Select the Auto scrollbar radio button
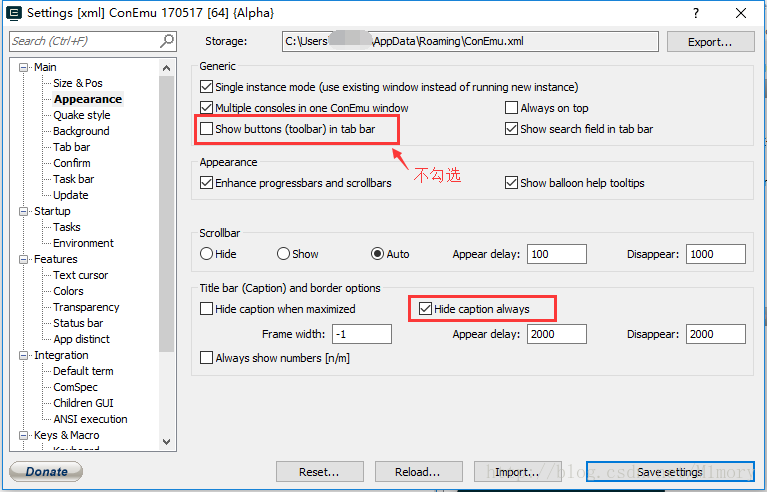 pyautogui.click(x=377, y=254)
